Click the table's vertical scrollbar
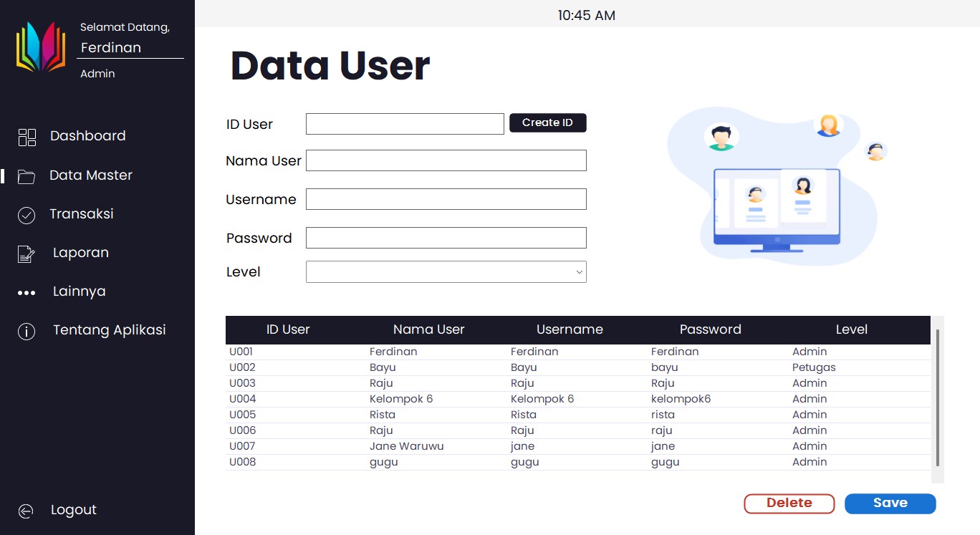This screenshot has width=980, height=535. coord(937,397)
